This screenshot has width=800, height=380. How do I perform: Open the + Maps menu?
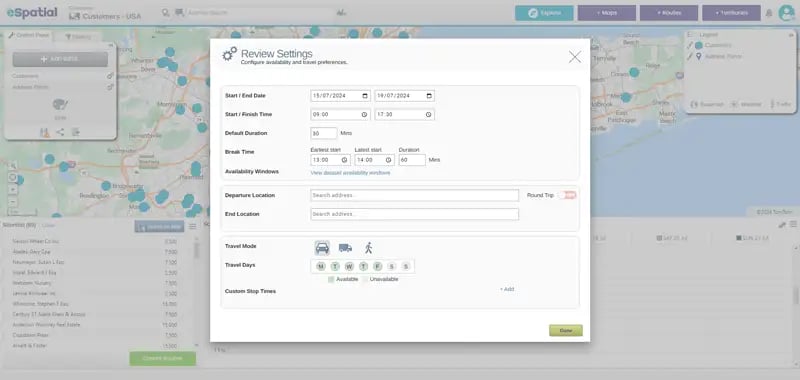click(607, 13)
